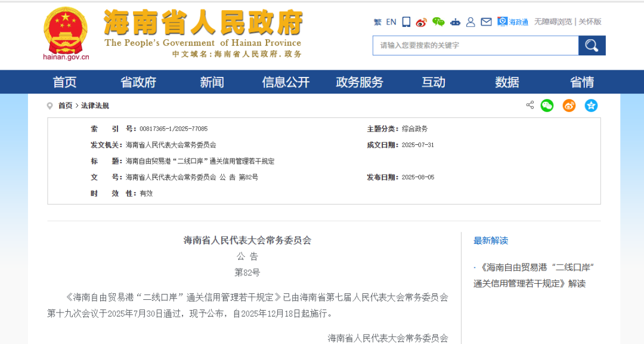Share the article via the blue QZone star
The height and width of the screenshot is (344, 644).
[591, 106]
